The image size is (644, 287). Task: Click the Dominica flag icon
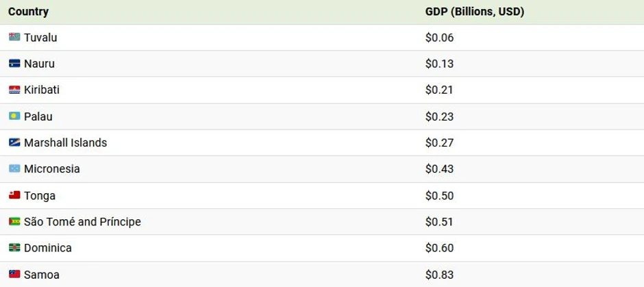tap(14, 248)
